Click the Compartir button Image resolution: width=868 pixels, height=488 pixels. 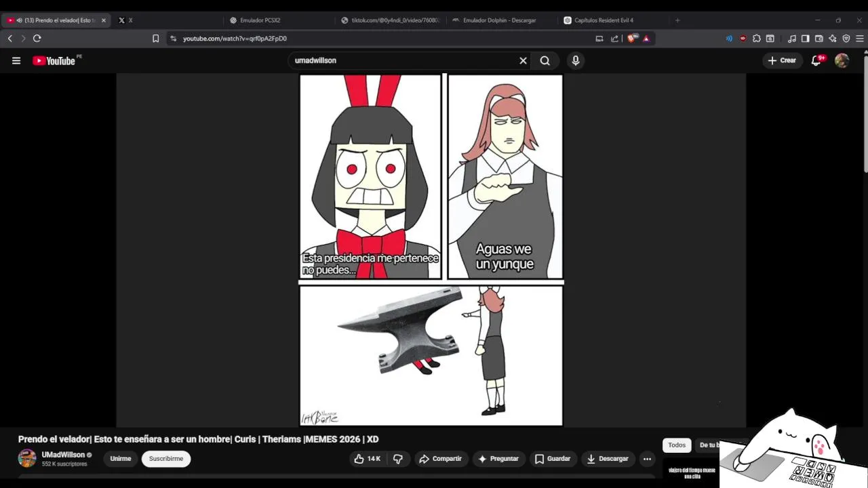click(x=440, y=459)
